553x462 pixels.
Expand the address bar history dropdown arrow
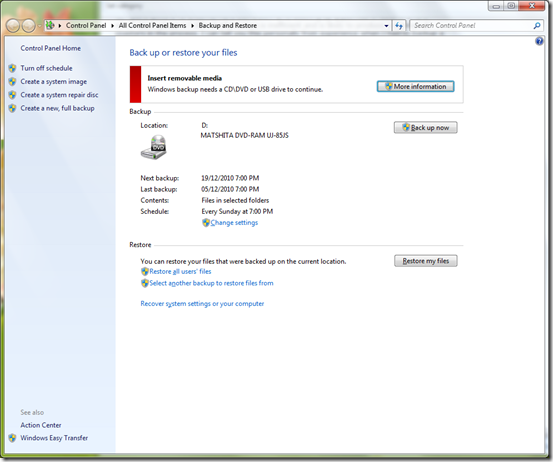pos(386,26)
